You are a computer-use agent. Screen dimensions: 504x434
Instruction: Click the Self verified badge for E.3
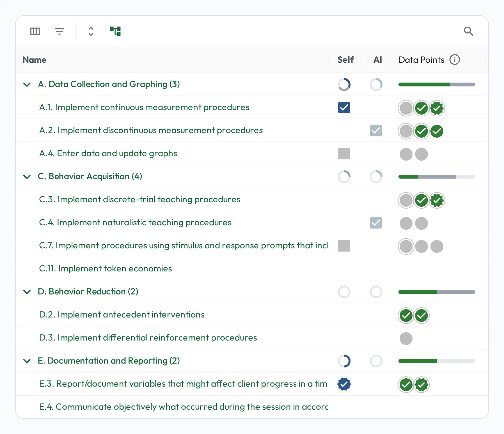344,384
